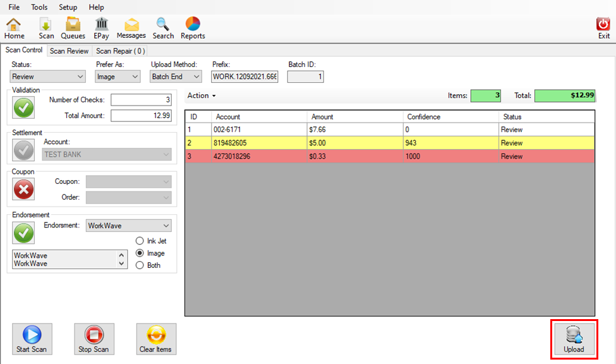616x364 pixels.
Task: Open the Status dropdown showing Review
Action: click(47, 76)
